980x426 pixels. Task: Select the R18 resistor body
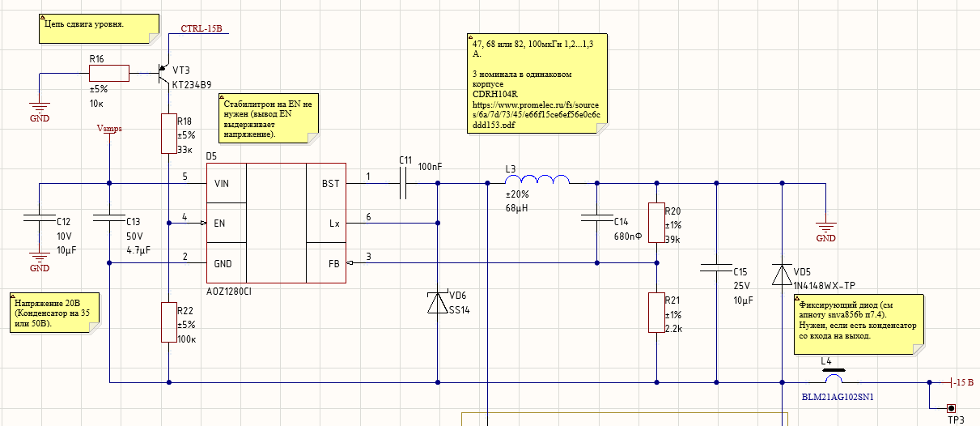[x=168, y=134]
